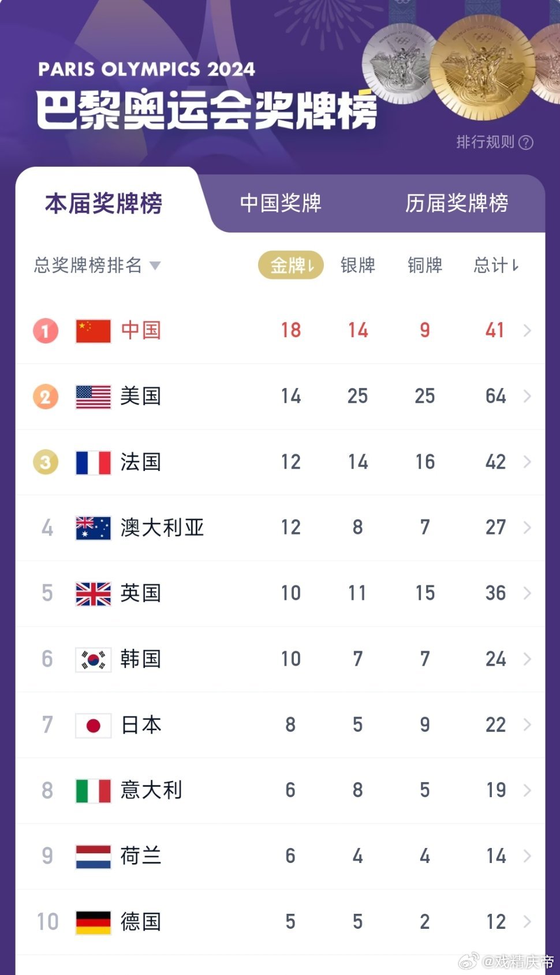This screenshot has height=975, width=560.
Task: Select the 本届奖牌榜 tab
Action: pos(104,203)
